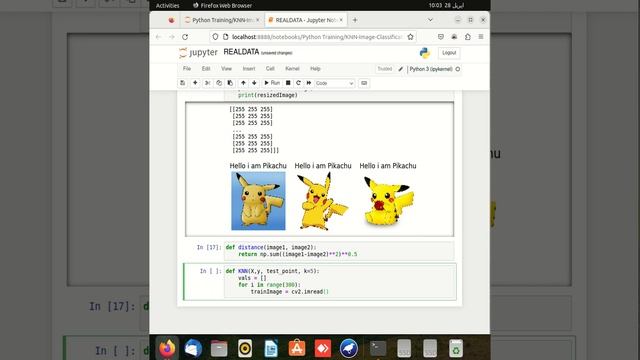
Task: Click the Jupyter logo
Action: pos(198,53)
